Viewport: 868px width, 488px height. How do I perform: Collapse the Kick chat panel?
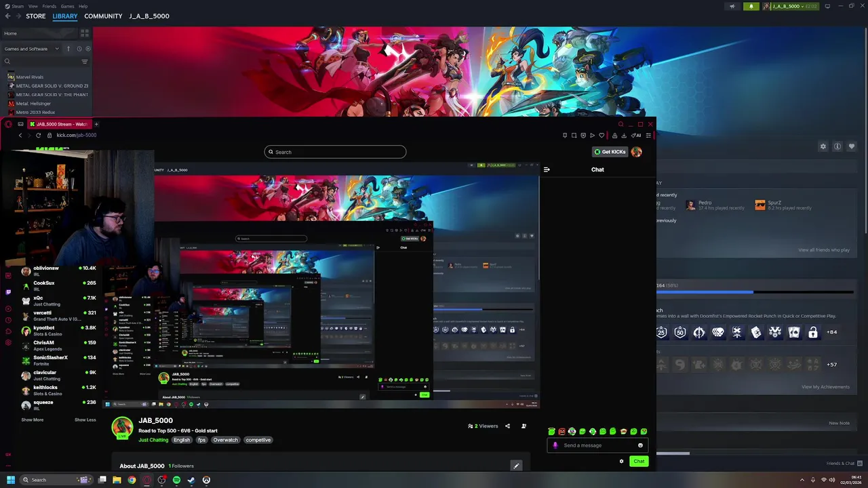tap(547, 169)
